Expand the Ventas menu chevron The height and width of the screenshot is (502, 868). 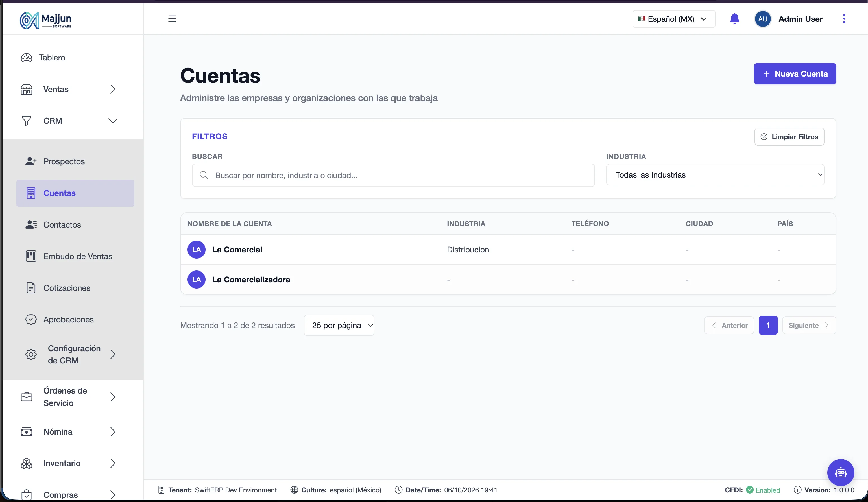coord(113,89)
